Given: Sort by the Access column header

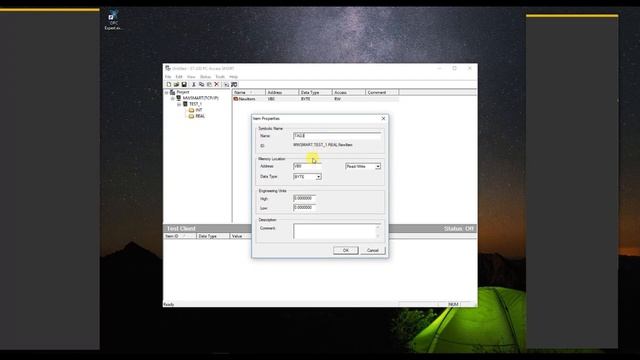Looking at the screenshot, I should click(x=349, y=93).
